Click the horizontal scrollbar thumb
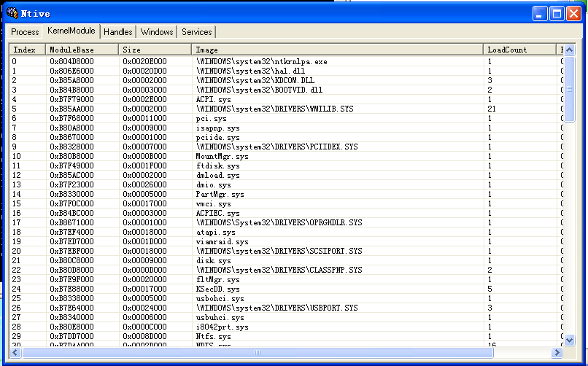 258,353
